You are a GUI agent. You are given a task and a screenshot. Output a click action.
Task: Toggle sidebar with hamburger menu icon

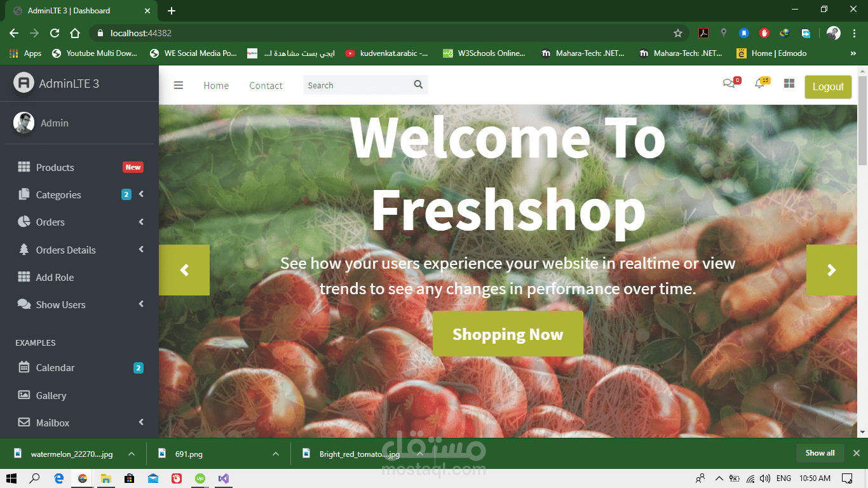[179, 85]
